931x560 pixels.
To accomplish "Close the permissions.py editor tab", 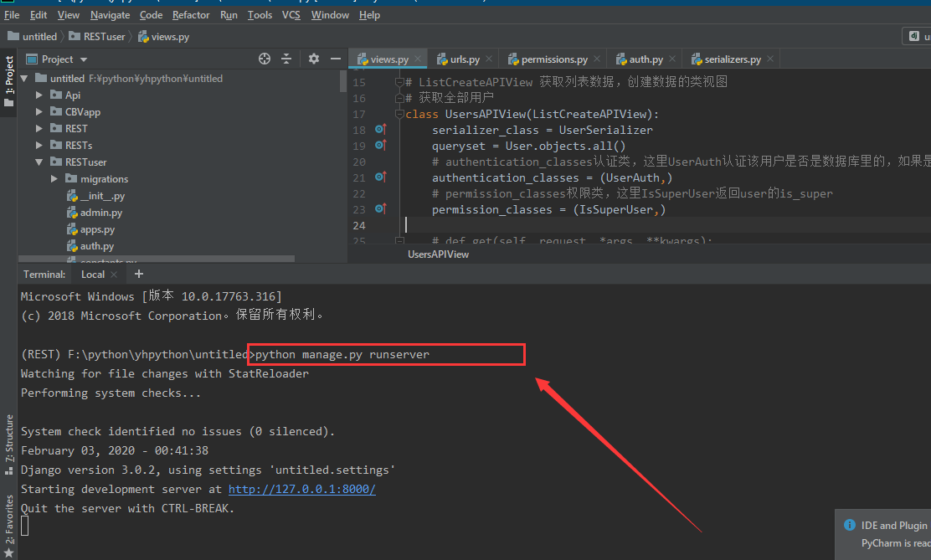I will click(597, 59).
